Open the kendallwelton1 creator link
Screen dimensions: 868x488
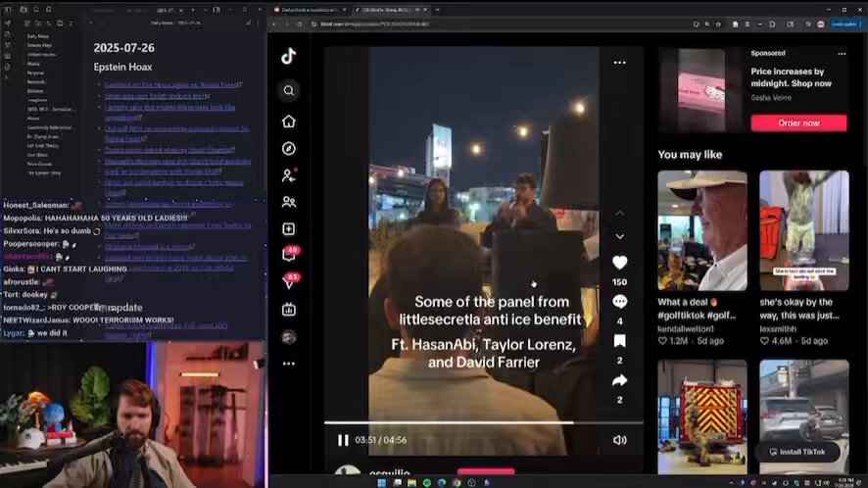tap(686, 329)
